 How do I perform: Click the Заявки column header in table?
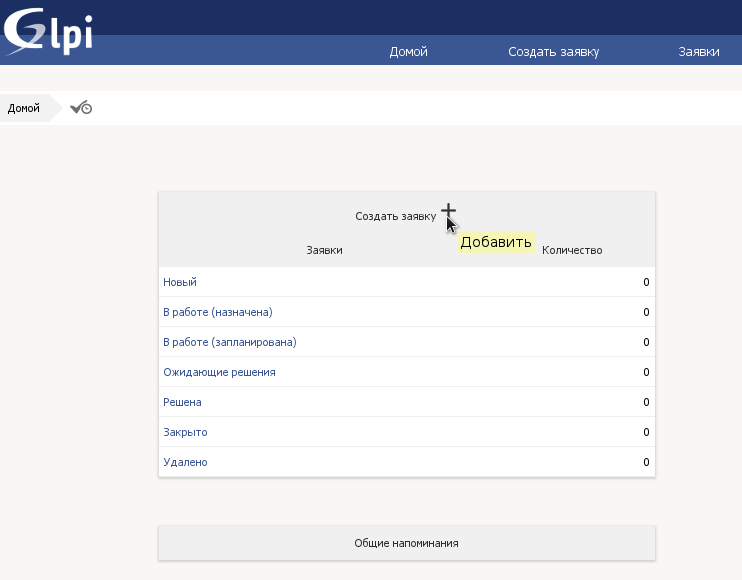point(324,250)
